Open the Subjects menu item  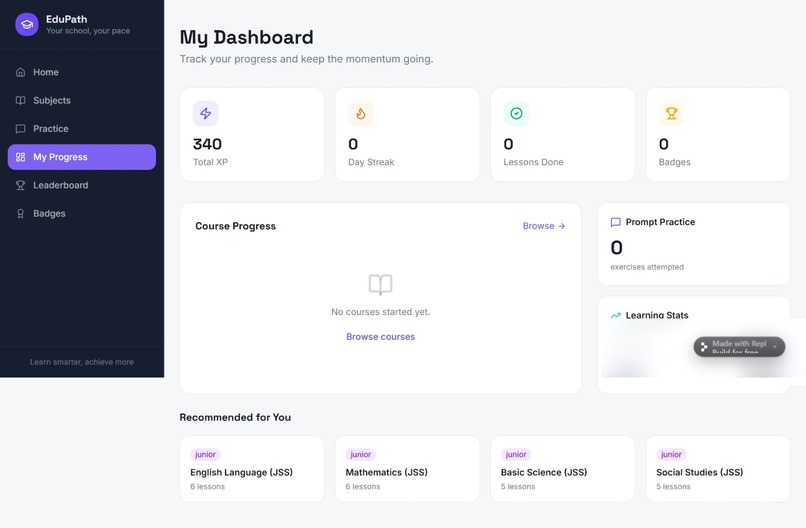pyautogui.click(x=82, y=100)
